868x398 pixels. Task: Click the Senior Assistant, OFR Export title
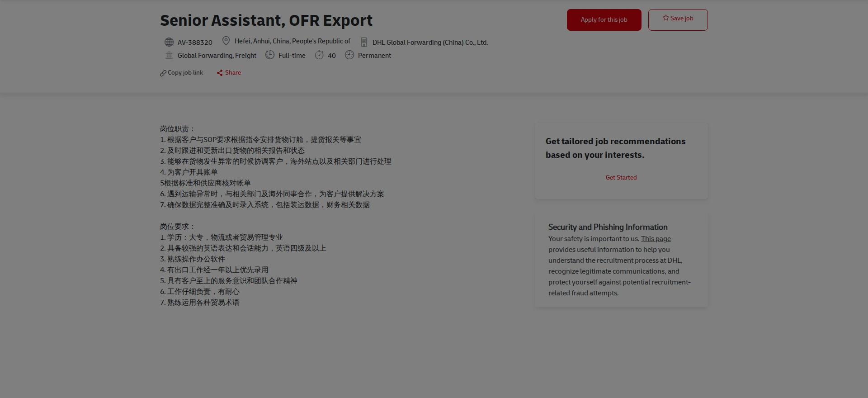click(266, 20)
